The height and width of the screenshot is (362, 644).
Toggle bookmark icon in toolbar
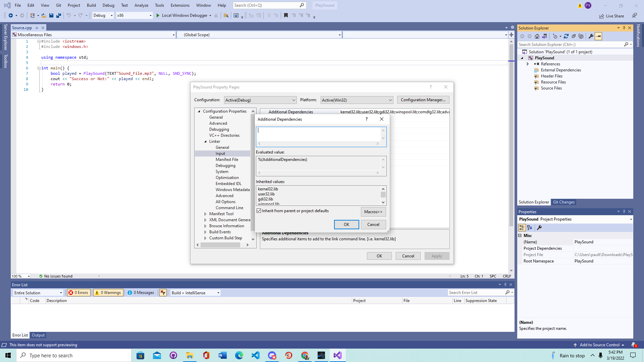[x=286, y=15]
